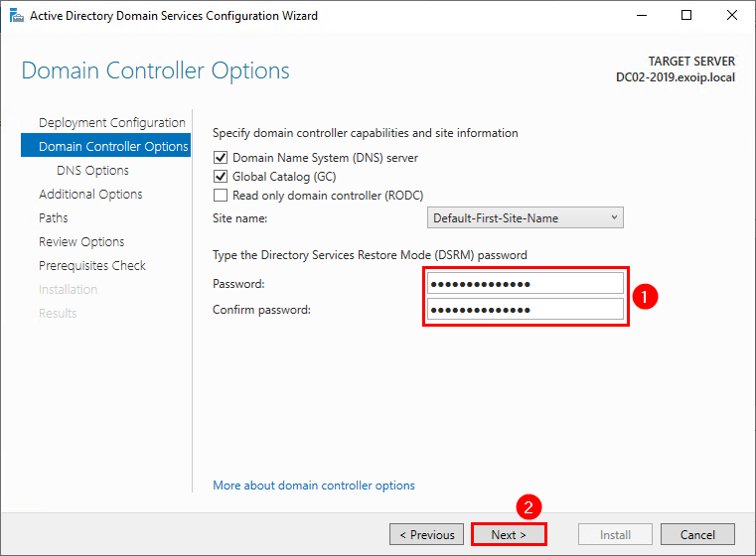Select Prerequisites Check step

pos(92,265)
